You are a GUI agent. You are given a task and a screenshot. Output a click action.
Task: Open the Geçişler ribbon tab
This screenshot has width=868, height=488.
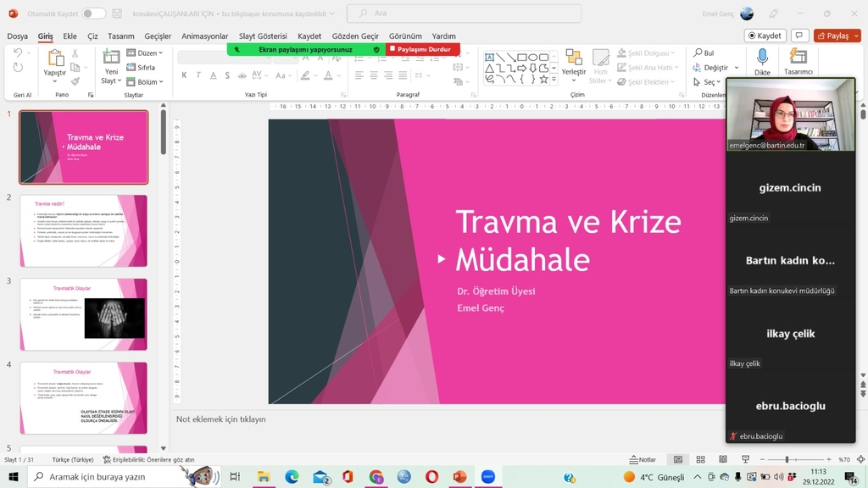[x=158, y=36]
